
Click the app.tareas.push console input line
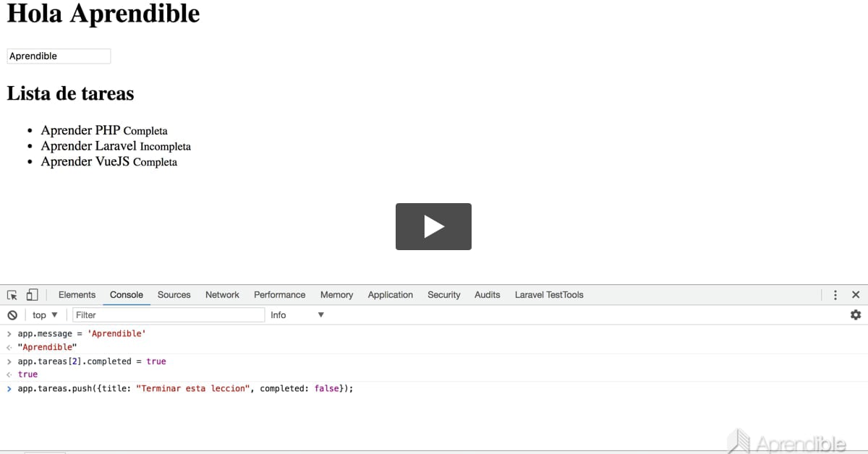tap(186, 389)
